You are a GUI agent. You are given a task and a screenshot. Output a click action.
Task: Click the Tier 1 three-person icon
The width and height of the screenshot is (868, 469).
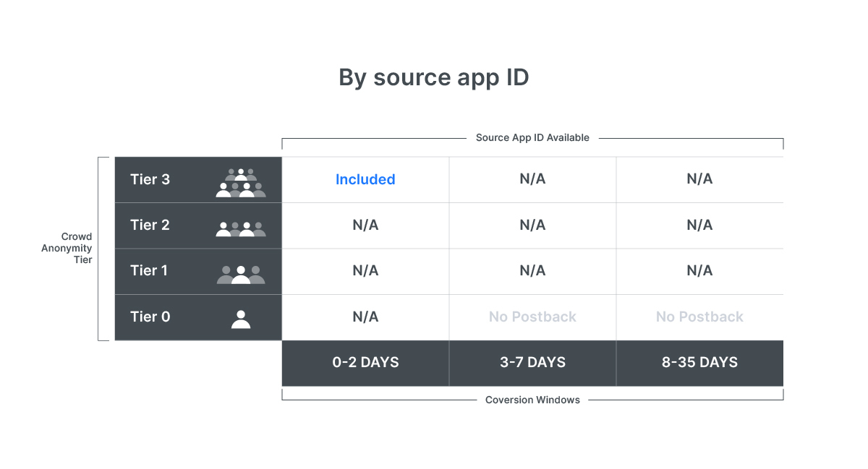[x=241, y=275]
